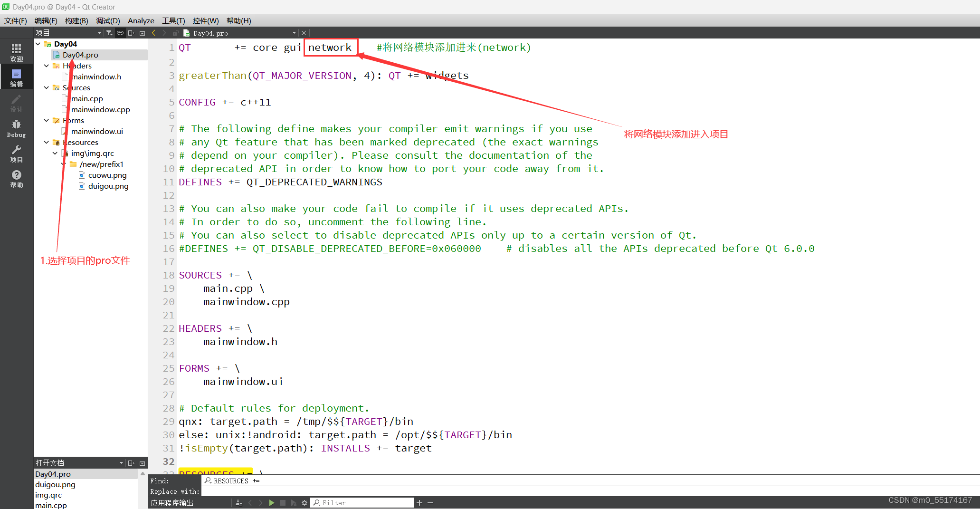Toggle synchronize with editor link icon

120,33
